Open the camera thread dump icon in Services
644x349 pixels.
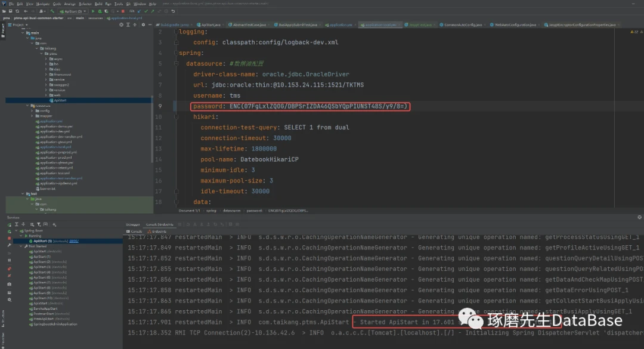pyautogui.click(x=10, y=284)
